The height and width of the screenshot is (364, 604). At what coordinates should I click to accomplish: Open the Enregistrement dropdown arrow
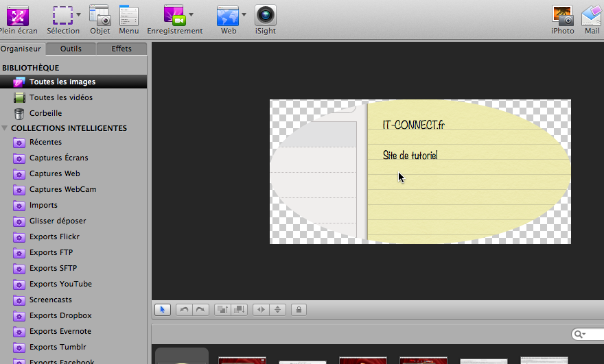(x=191, y=14)
